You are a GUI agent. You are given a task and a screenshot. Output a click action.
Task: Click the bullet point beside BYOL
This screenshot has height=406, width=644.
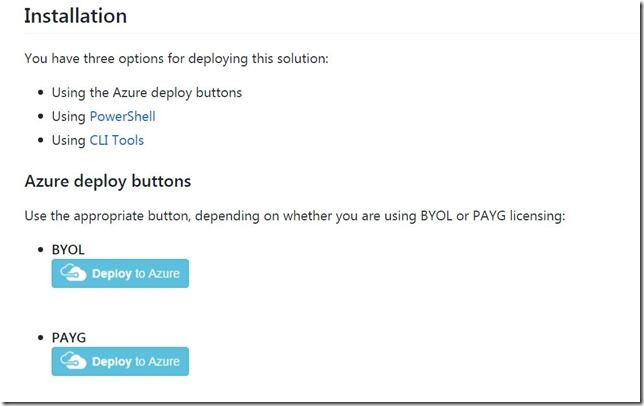(x=40, y=251)
